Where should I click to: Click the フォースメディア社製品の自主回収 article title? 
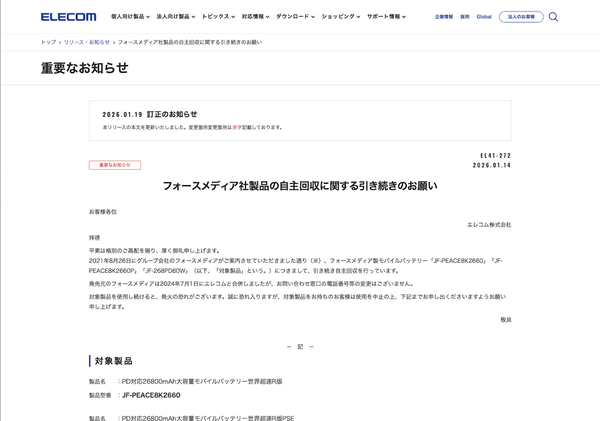(x=300, y=186)
